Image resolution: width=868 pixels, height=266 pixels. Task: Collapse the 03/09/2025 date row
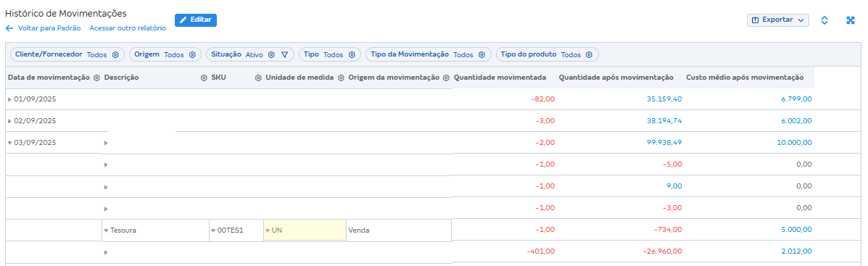coord(9,143)
